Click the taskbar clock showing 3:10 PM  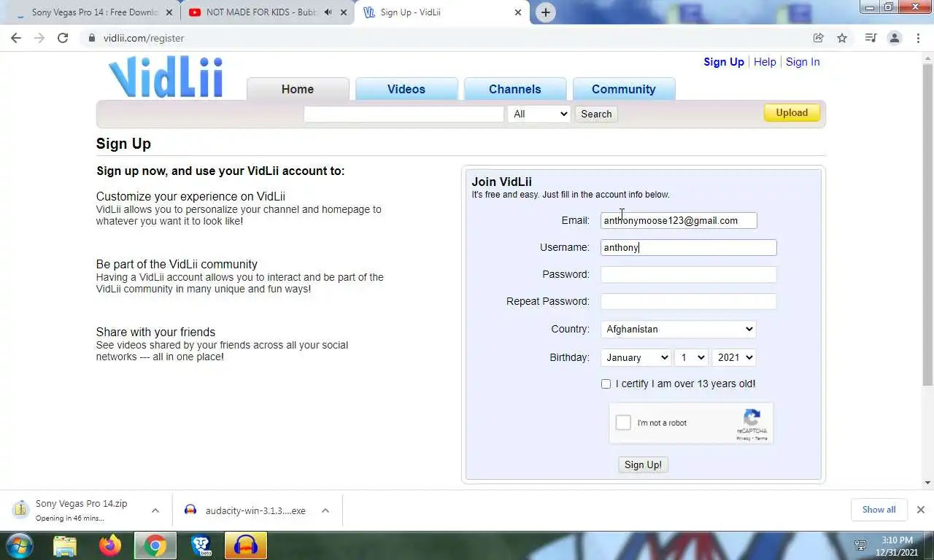tap(897, 545)
